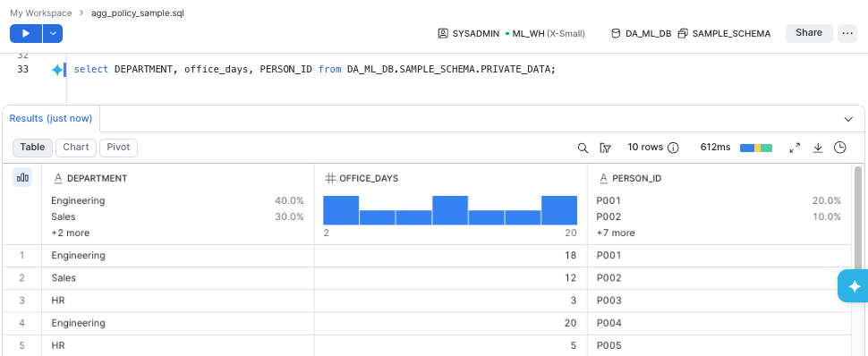Place cursor in SQL line 33 editor

[314, 70]
